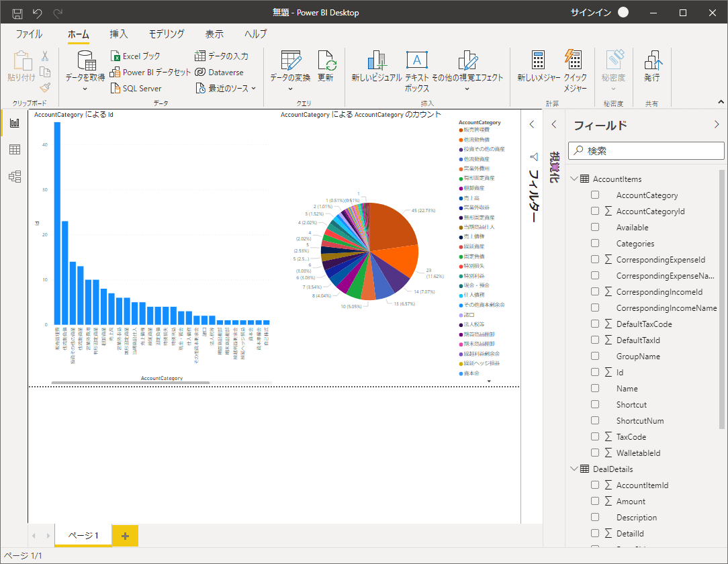Image resolution: width=728 pixels, height=564 pixels.
Task: Select the ページ 1 page tab
Action: 83,535
